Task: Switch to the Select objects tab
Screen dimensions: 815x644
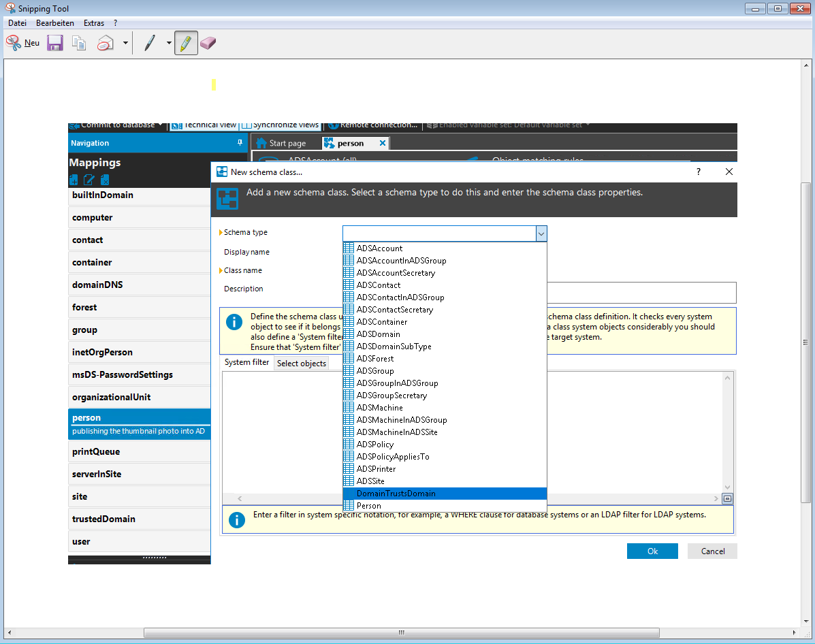Action: (x=302, y=364)
